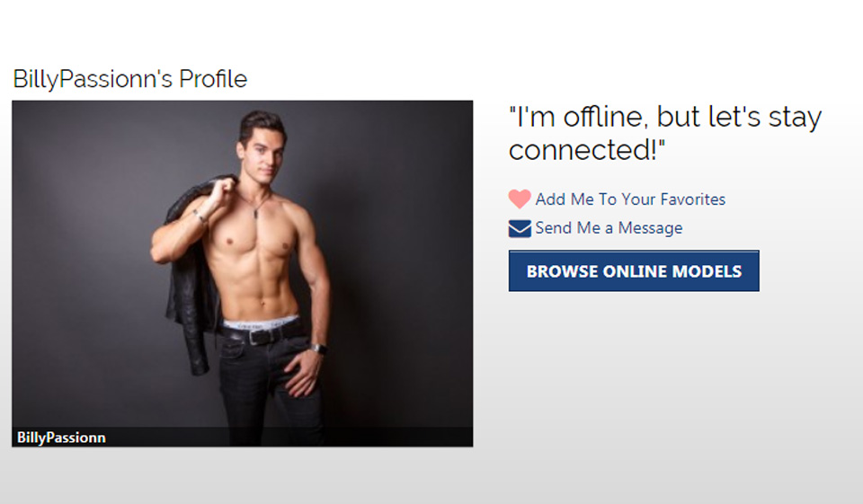
Task: Click the blue envelope message icon
Action: [520, 228]
